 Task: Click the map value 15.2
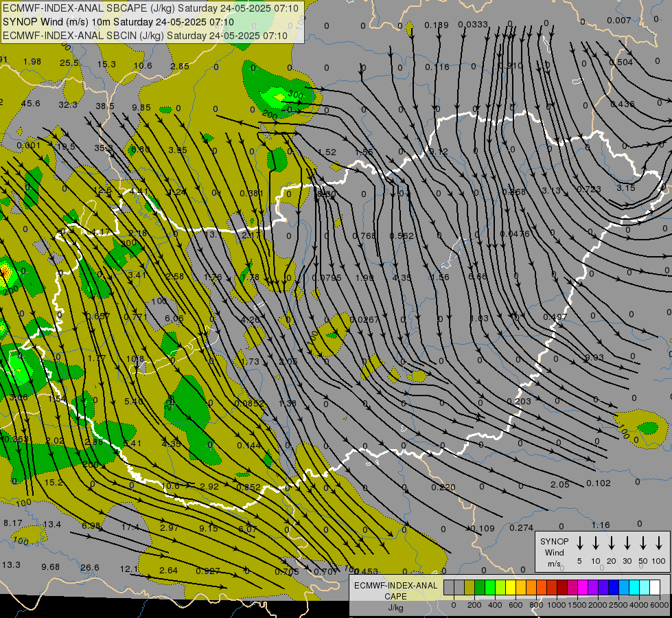coord(54,483)
